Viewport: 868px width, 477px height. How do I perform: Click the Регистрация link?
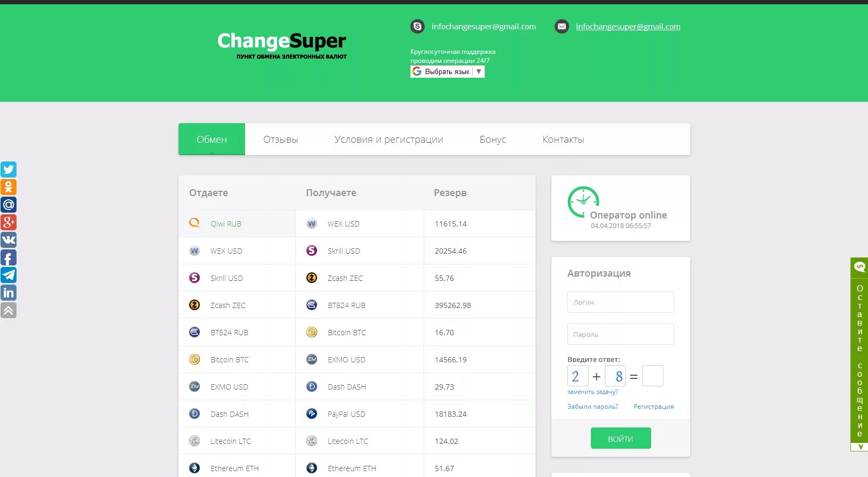click(x=654, y=407)
